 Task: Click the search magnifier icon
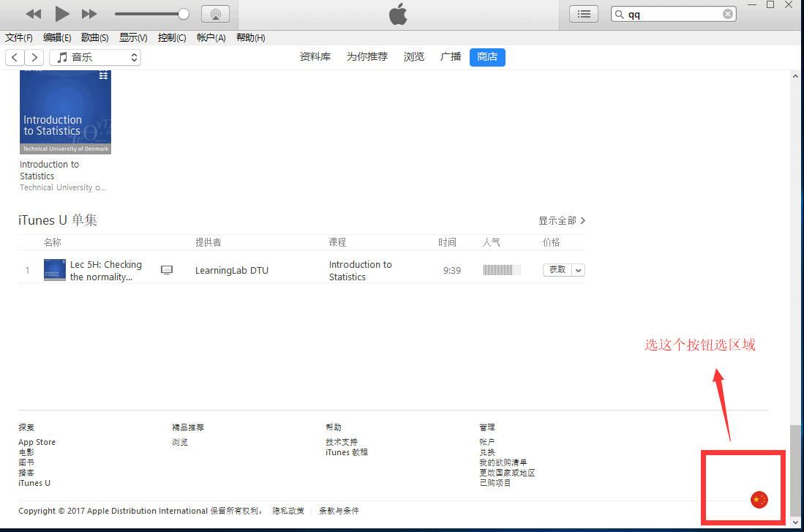(620, 14)
